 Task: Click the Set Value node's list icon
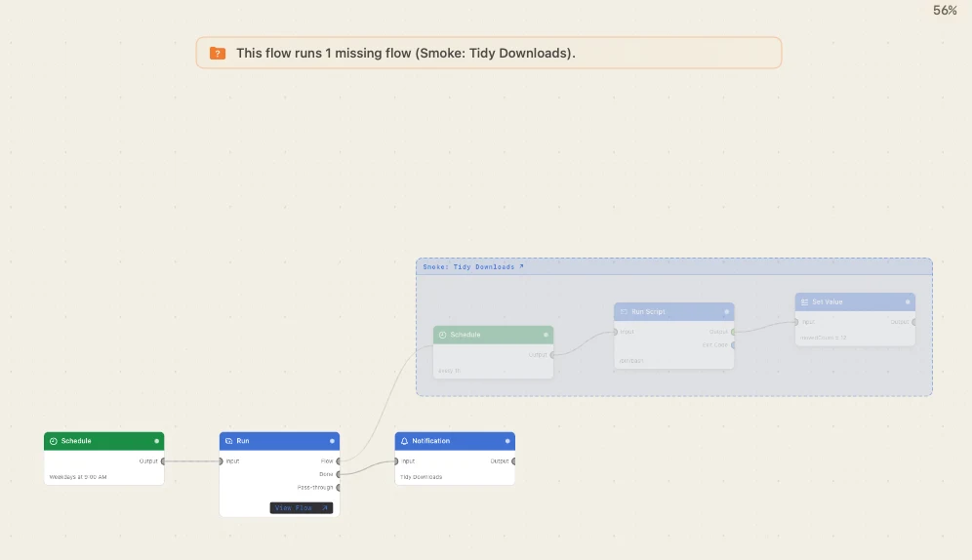click(804, 302)
